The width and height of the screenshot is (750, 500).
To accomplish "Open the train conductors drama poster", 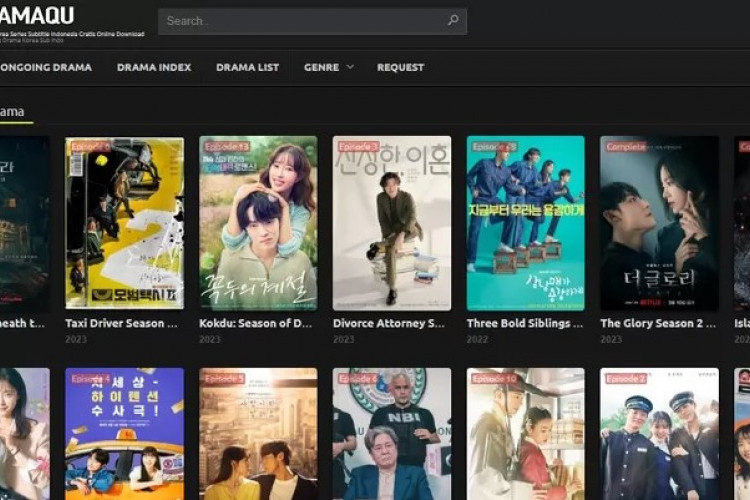I will (x=659, y=434).
